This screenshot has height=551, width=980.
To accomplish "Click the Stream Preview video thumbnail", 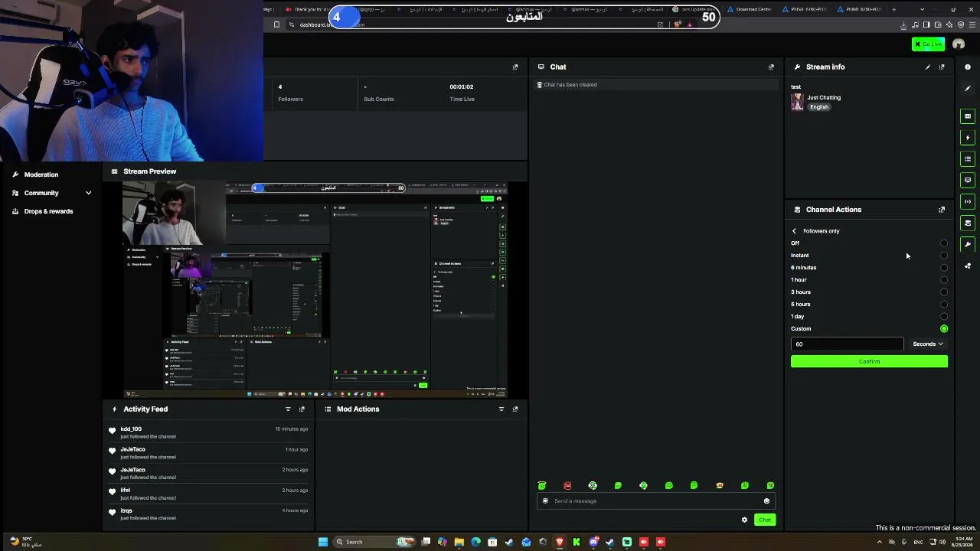I will tap(315, 290).
